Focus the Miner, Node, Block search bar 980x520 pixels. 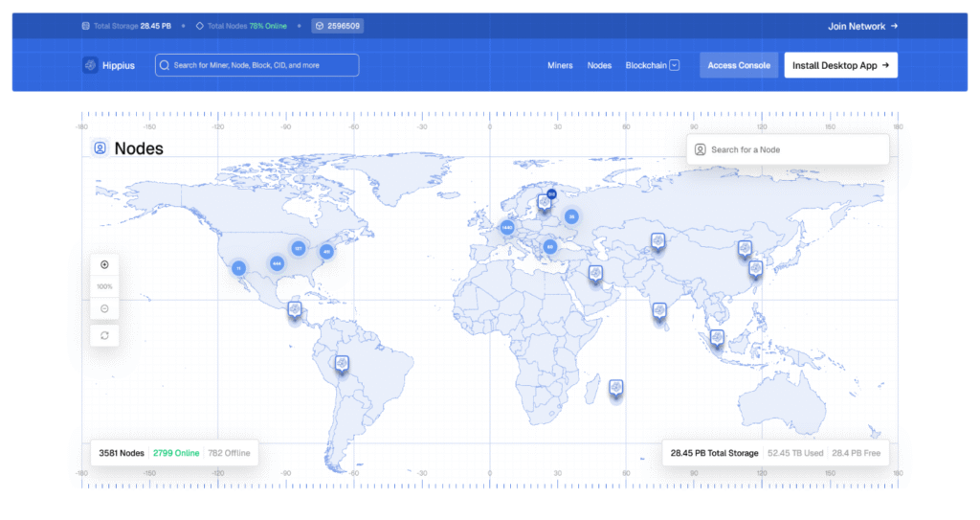[257, 65]
